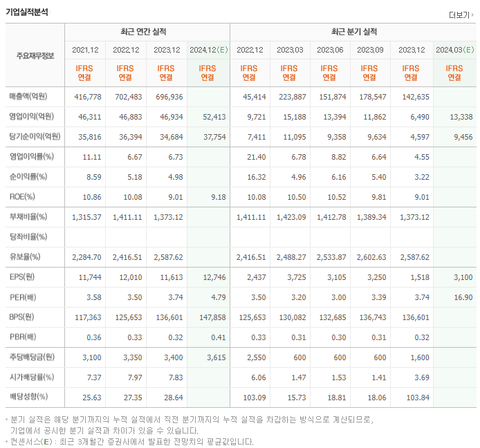Screen dimensions: 480x448
Task: Click the net income estimate 37,754
Action: 214,137
